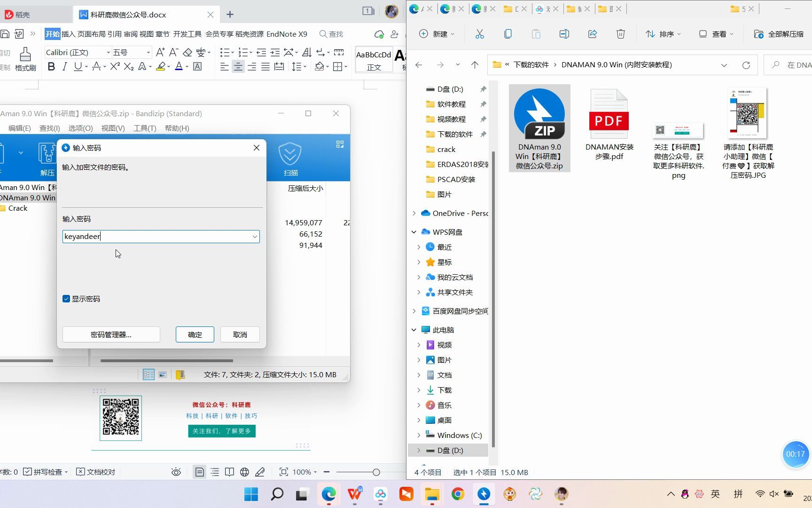
Task: Open the 页面布局 ribbon tab
Action: tap(91, 34)
